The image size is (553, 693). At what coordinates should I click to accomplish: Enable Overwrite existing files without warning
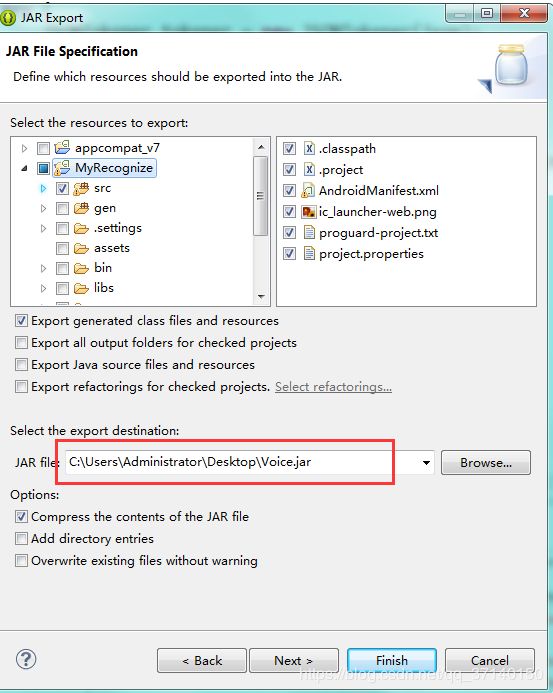21,560
